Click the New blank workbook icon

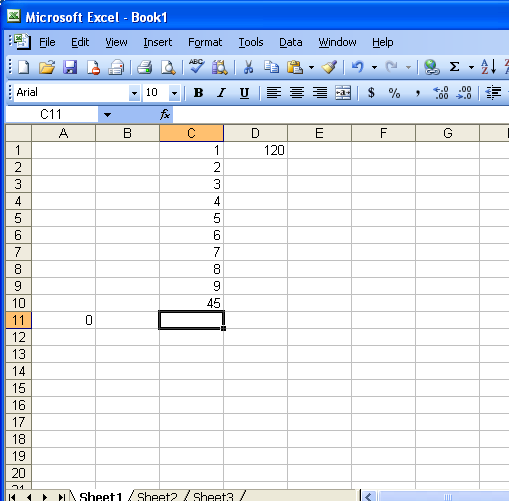(x=24, y=67)
